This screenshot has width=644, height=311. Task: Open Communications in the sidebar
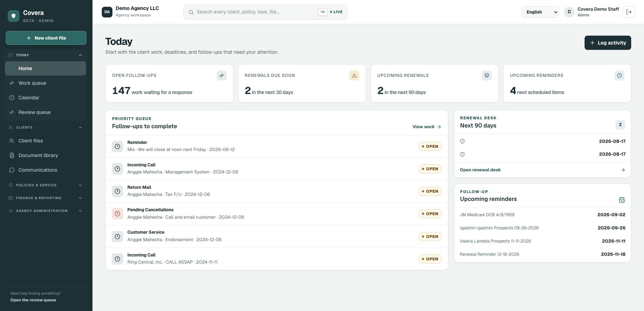(x=46, y=170)
